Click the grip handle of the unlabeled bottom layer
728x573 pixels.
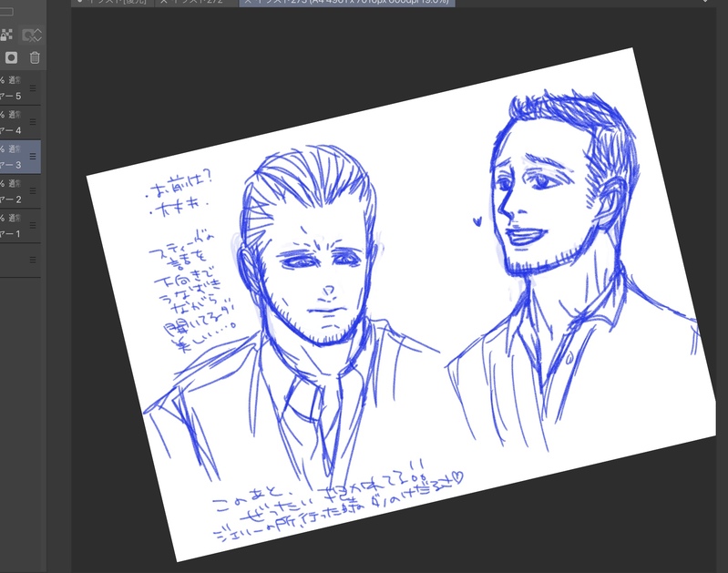(x=33, y=260)
